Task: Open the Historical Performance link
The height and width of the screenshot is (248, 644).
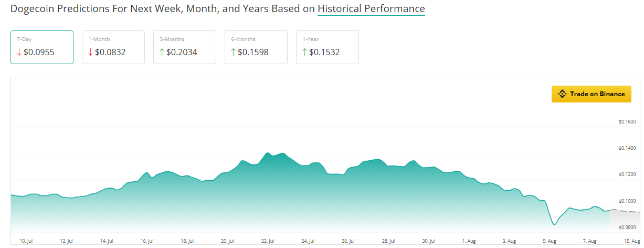Action: coord(371,9)
